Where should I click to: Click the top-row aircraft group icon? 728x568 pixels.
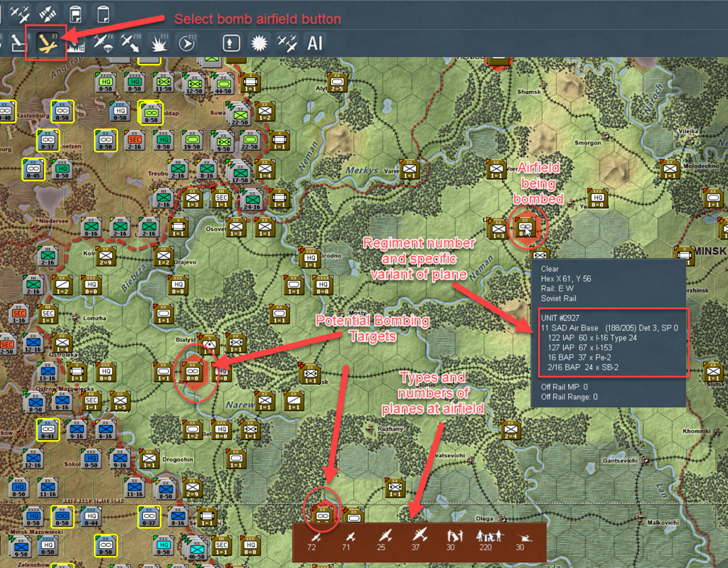(19, 14)
